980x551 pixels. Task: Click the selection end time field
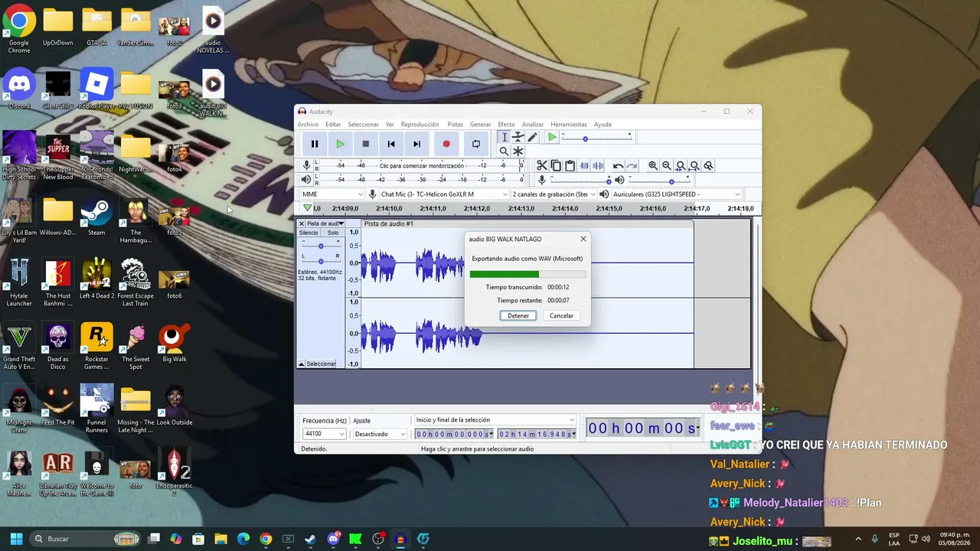coord(536,434)
